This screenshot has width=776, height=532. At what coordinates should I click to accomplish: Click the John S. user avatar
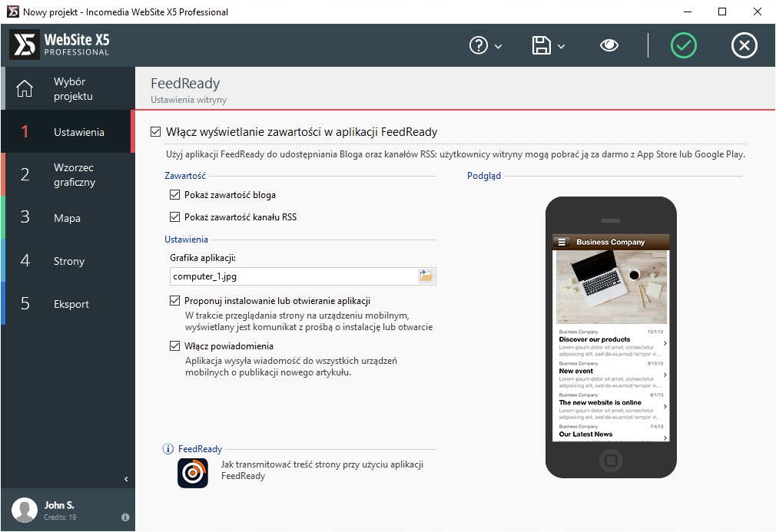pos(25,511)
